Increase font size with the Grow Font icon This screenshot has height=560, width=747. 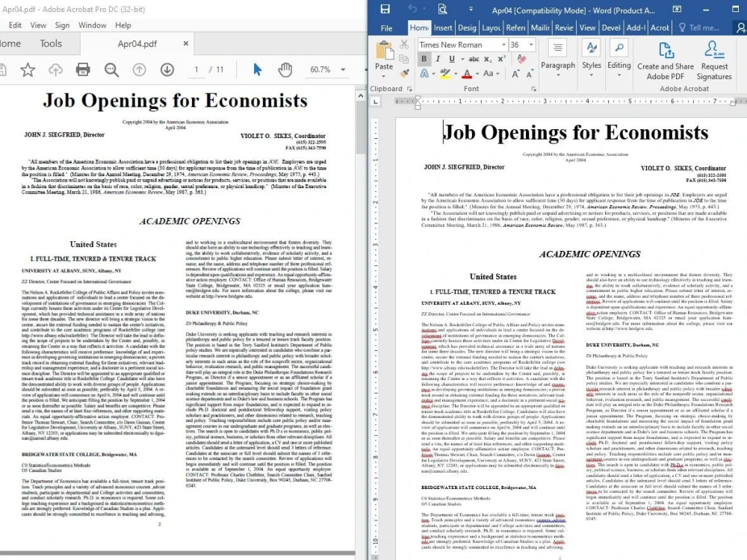pyautogui.click(x=516, y=73)
